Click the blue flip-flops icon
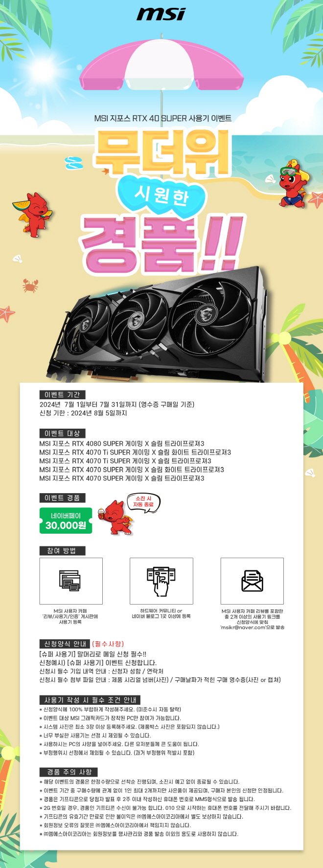The width and height of the screenshot is (323, 868). [74, 162]
